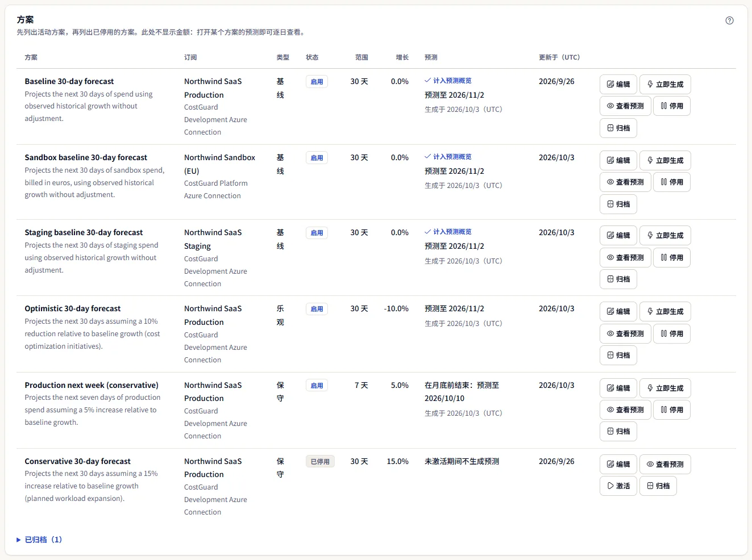752x560 pixels.
Task: Archive the Sandbox baseline 30-day forecast
Action: 618,204
